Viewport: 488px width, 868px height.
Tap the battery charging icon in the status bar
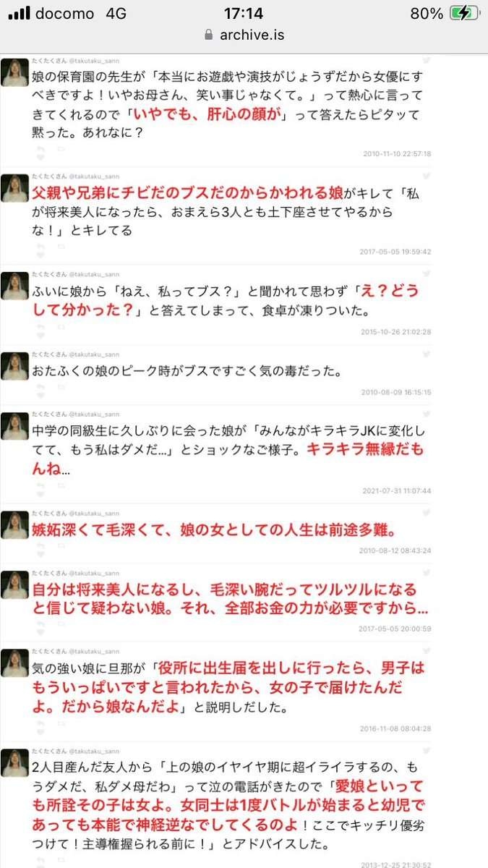pos(466,14)
